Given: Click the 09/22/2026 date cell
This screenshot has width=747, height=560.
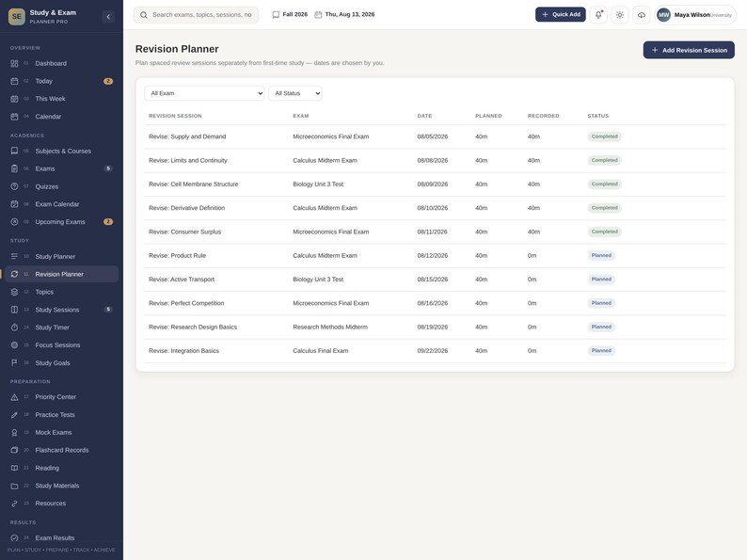Looking at the screenshot, I should [433, 351].
